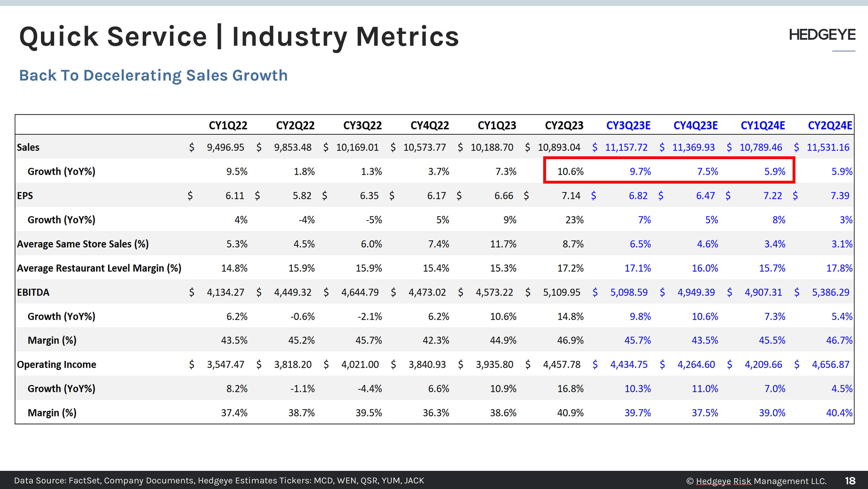868x489 pixels.
Task: Select the 11,531.16 sales estimate cell
Action: pos(828,147)
